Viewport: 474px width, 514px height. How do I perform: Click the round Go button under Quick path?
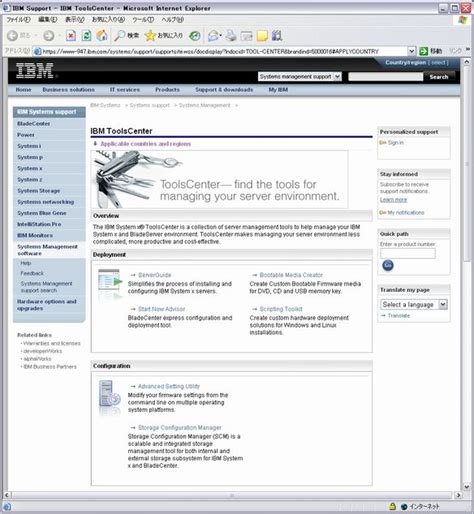(388, 265)
